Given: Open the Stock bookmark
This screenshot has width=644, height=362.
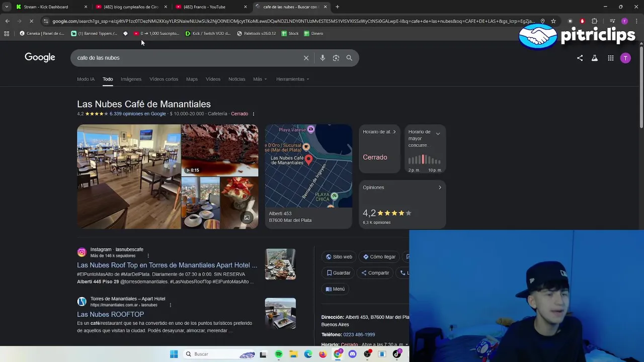Looking at the screenshot, I should (x=290, y=33).
